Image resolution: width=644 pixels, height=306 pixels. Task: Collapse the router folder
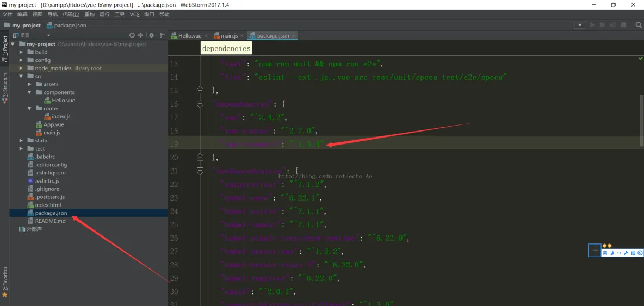29,108
